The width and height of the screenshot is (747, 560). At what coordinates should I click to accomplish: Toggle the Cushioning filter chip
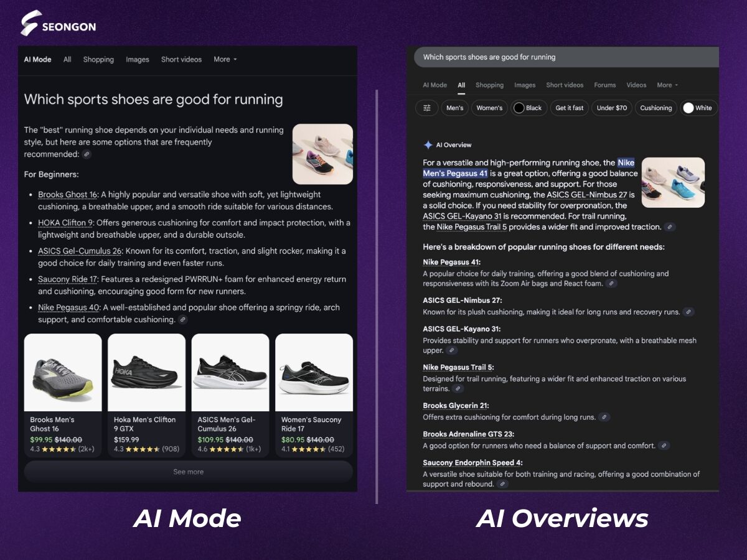pyautogui.click(x=656, y=108)
